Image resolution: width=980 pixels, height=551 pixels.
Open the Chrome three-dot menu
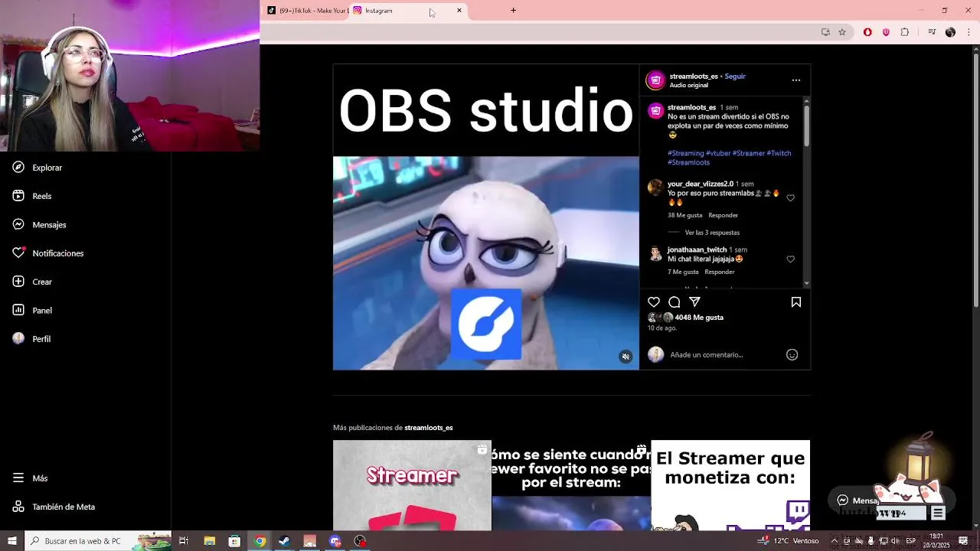(969, 32)
